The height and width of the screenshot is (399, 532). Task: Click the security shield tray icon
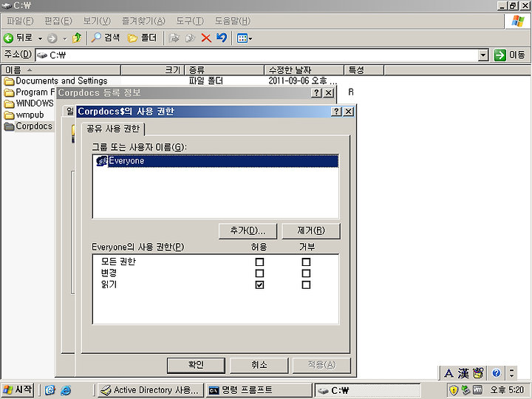(x=453, y=390)
